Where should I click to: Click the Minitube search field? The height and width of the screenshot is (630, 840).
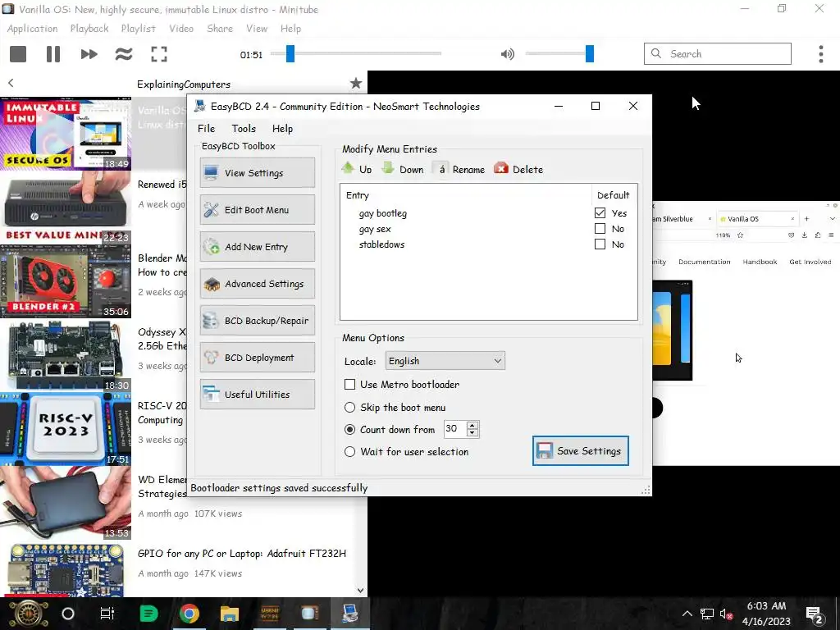[x=717, y=53]
